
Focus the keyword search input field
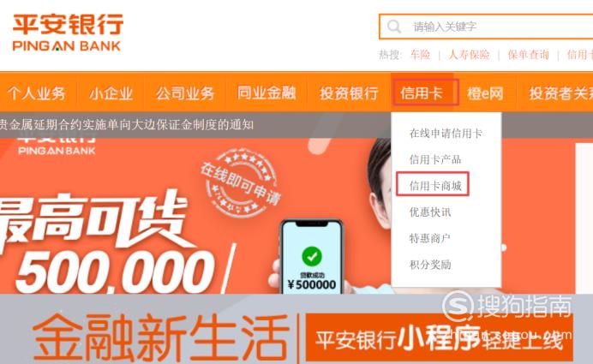click(x=486, y=27)
